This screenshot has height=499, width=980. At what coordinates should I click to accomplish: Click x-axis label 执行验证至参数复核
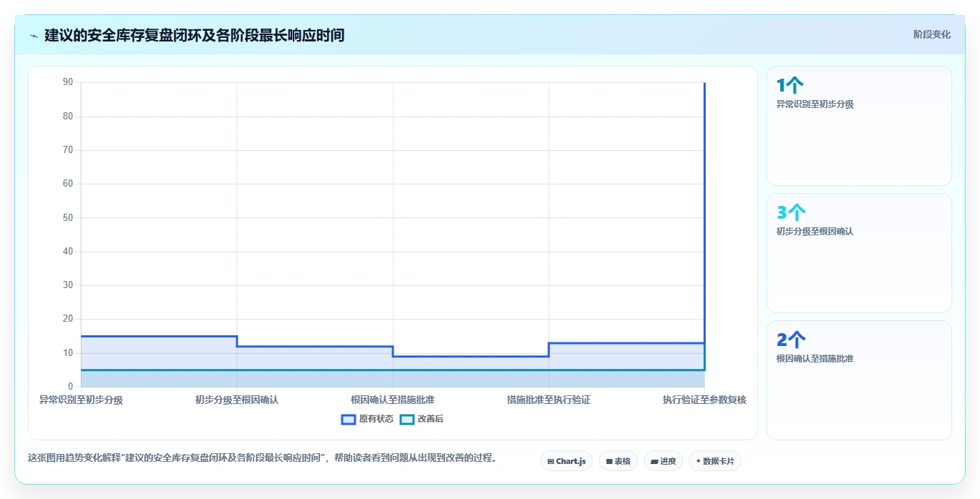704,400
